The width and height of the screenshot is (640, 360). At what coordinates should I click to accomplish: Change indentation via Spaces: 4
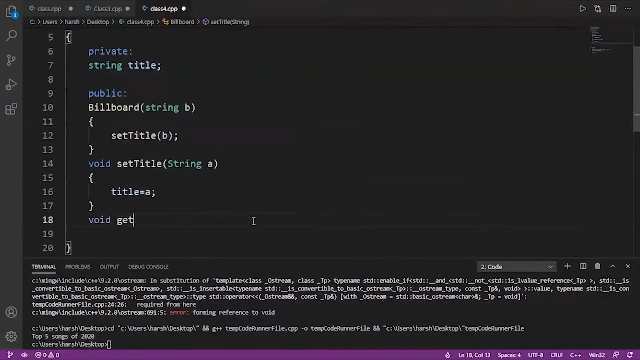[509, 355]
